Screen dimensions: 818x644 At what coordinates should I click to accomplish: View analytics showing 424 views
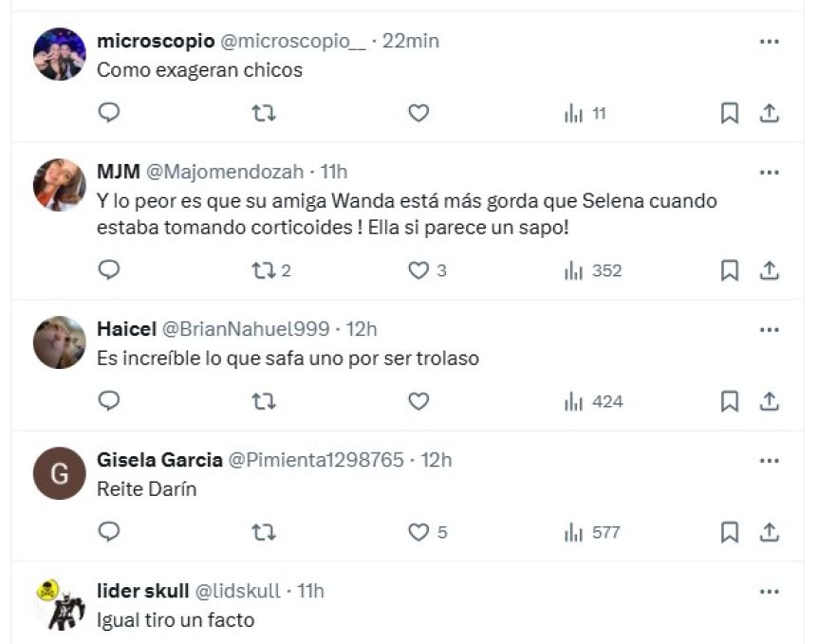pyautogui.click(x=593, y=401)
